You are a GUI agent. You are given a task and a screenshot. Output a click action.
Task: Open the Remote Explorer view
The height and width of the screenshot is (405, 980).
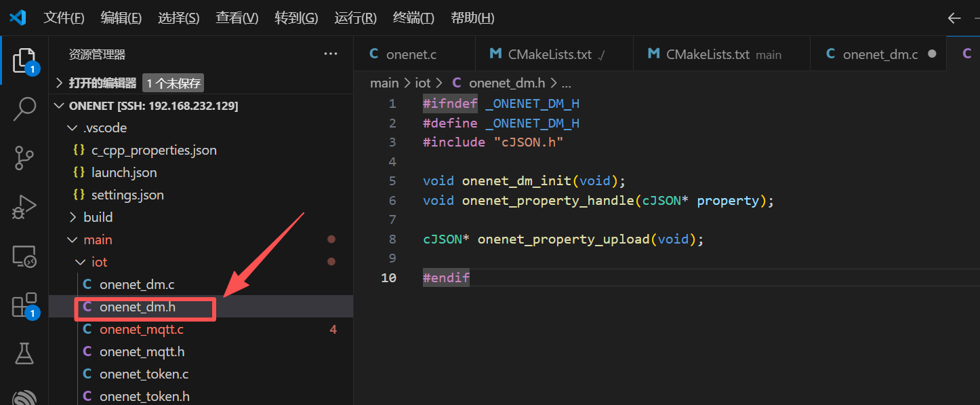coord(24,256)
